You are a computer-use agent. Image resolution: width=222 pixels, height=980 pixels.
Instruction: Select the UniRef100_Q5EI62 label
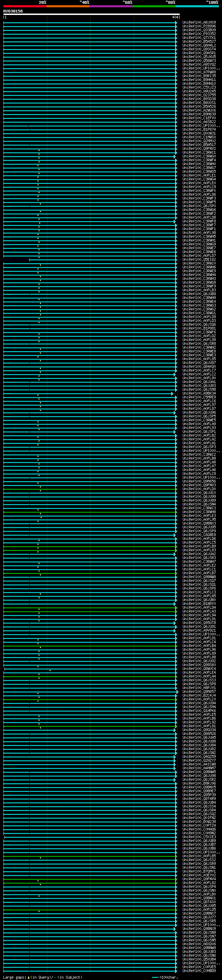tap(199, 259)
